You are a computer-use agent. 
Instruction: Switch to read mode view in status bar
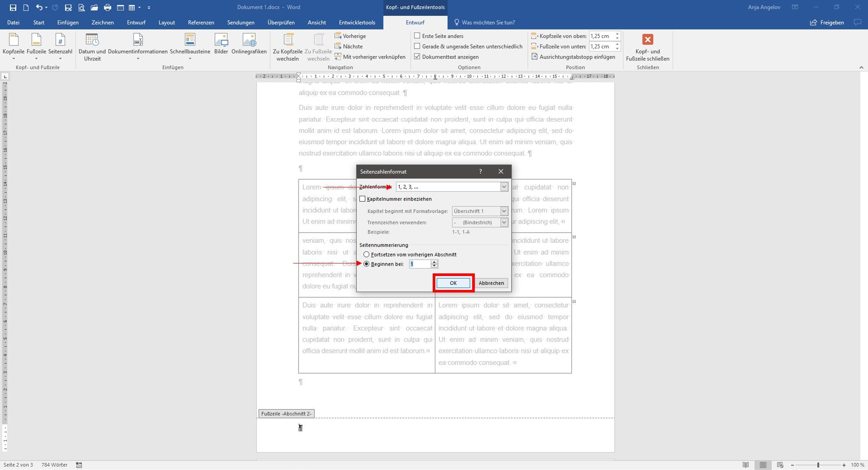coord(746,465)
